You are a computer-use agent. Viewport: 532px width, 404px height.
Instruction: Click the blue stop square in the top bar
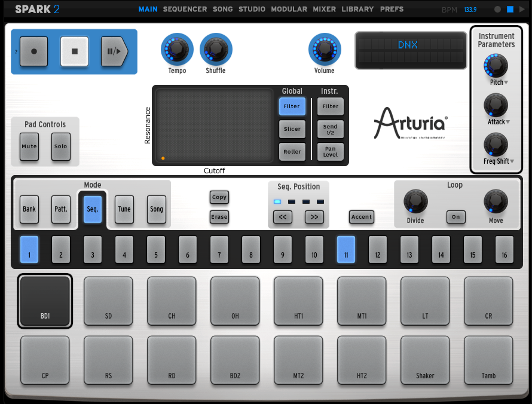510,10
